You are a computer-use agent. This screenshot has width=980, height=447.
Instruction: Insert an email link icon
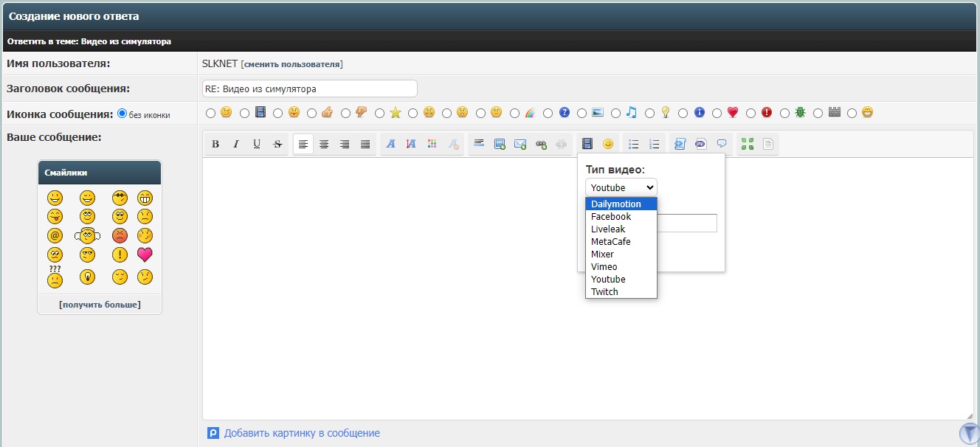click(520, 144)
